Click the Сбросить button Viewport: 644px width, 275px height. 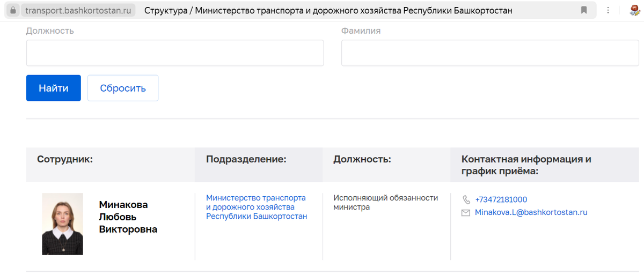(123, 88)
